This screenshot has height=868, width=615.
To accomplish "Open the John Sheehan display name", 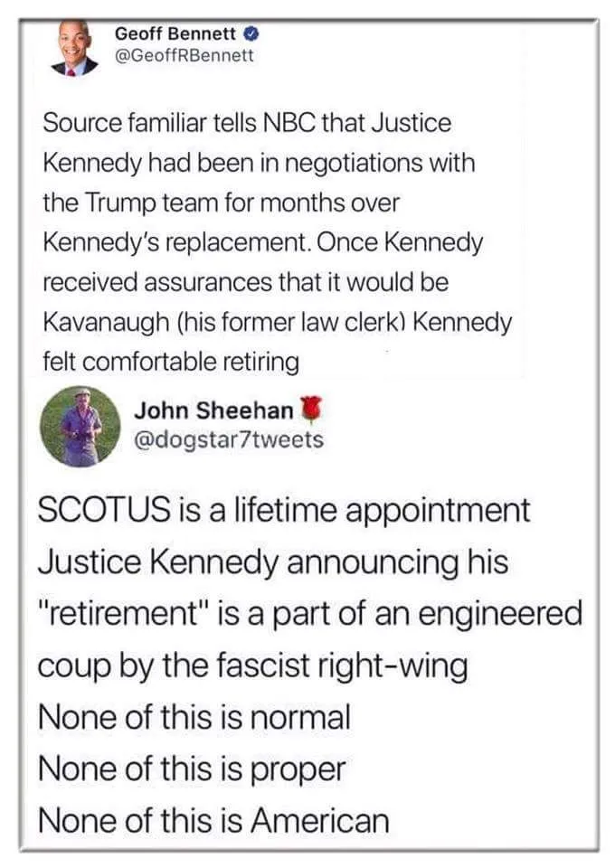I will tap(213, 410).
